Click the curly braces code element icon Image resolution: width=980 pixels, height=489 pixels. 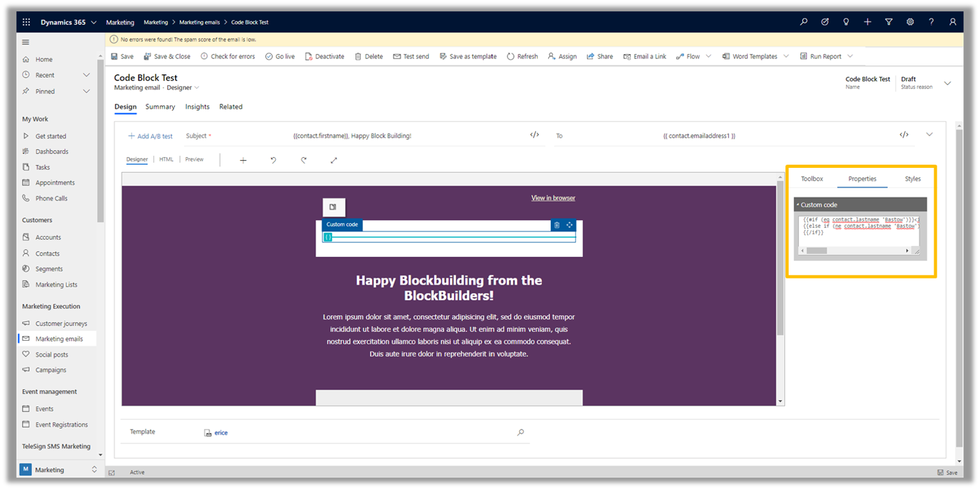tap(328, 237)
